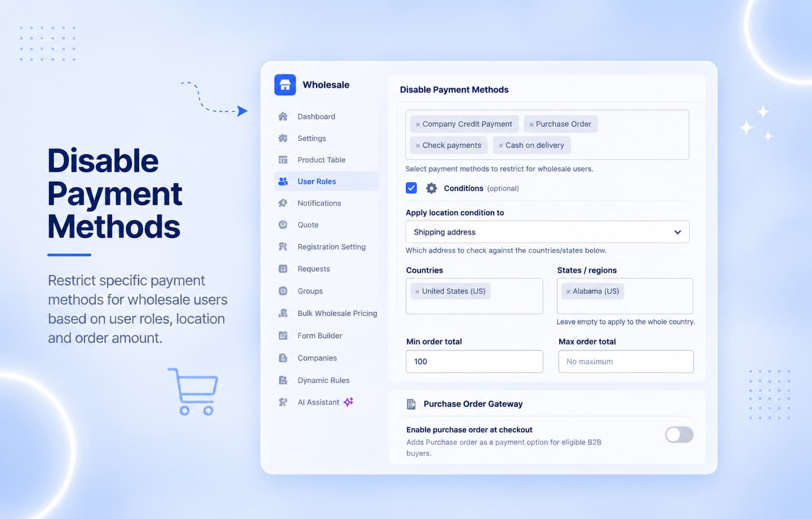Open the Settings menu item
This screenshot has height=519, width=812.
tap(327, 138)
